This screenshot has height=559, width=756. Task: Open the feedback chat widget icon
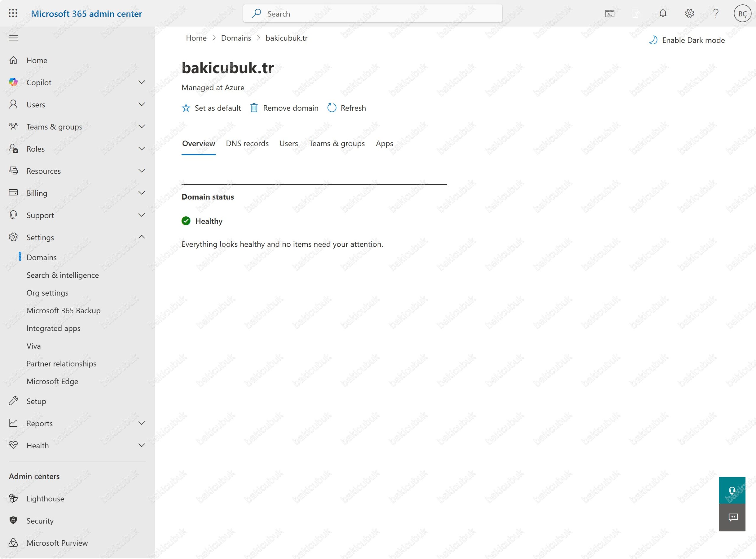point(731,517)
